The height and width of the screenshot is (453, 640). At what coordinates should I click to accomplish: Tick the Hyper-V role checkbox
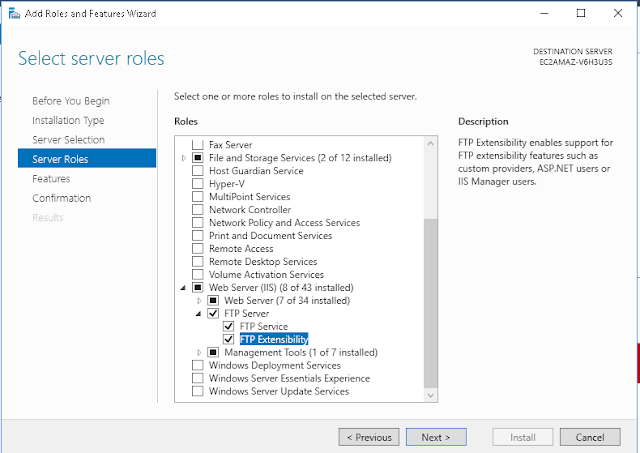click(197, 184)
